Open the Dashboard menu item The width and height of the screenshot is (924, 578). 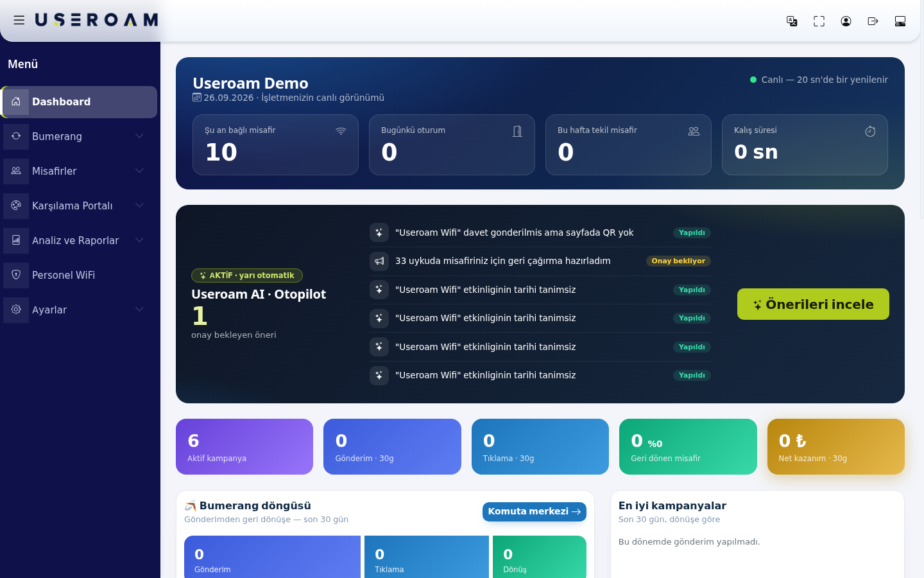[x=79, y=102]
